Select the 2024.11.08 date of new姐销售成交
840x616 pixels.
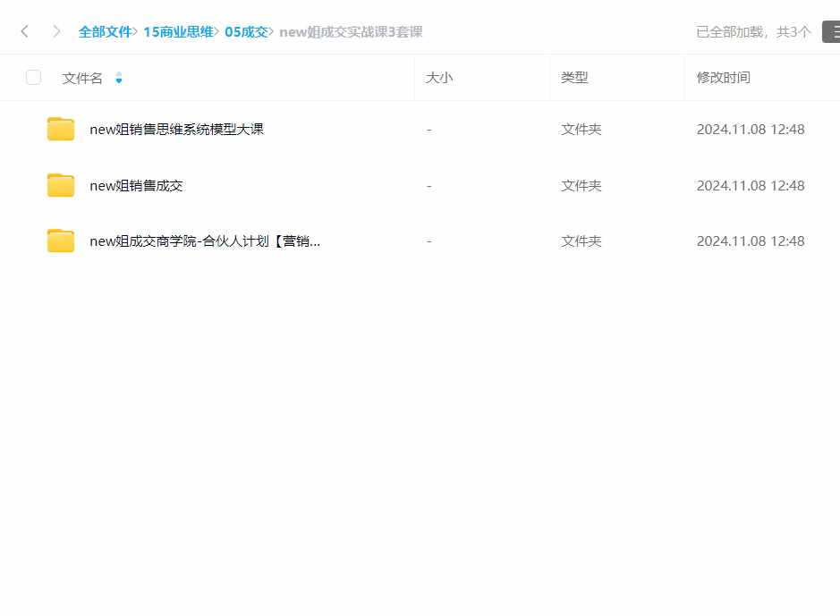click(731, 186)
